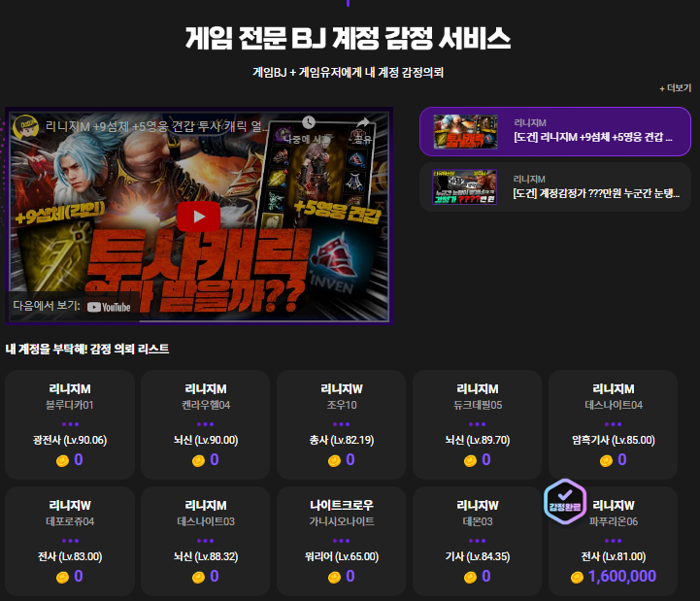Click 뇌신 (Lv.89.70) text

click(x=478, y=440)
